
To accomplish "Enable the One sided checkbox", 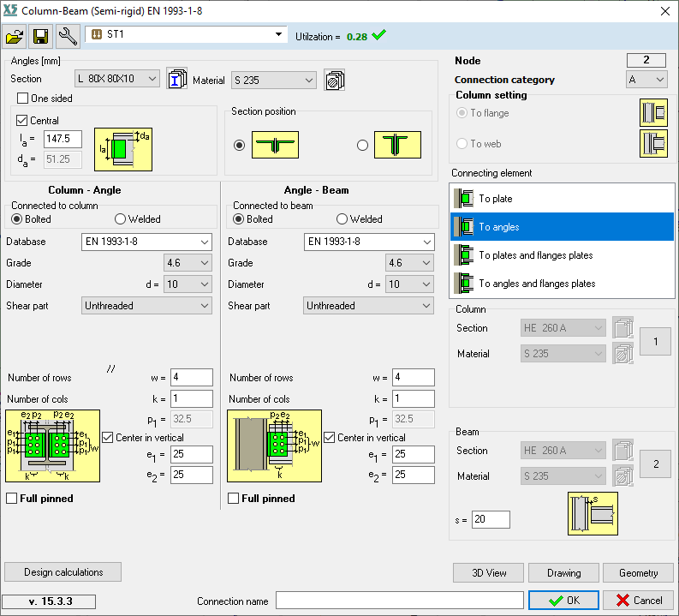I will (x=22, y=99).
